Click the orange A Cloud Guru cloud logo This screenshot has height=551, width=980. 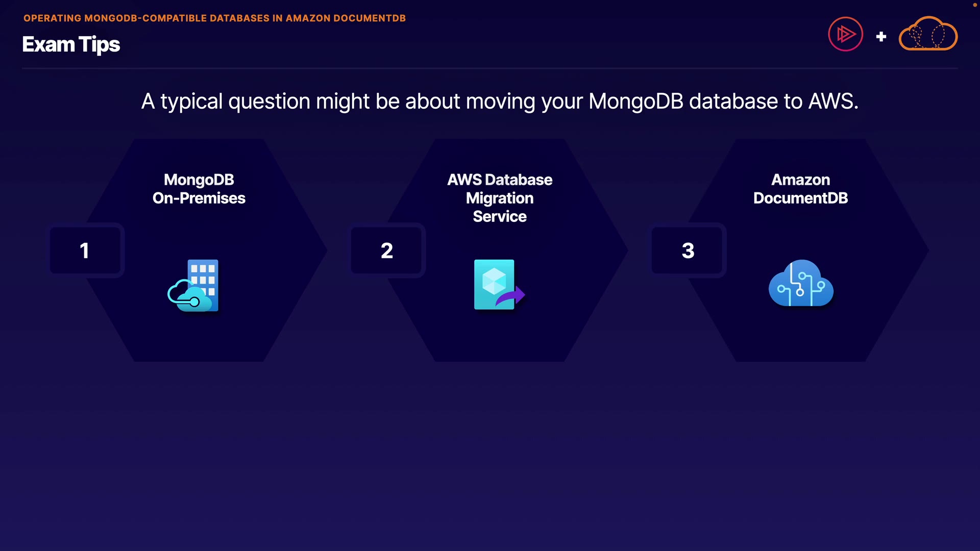(x=928, y=34)
